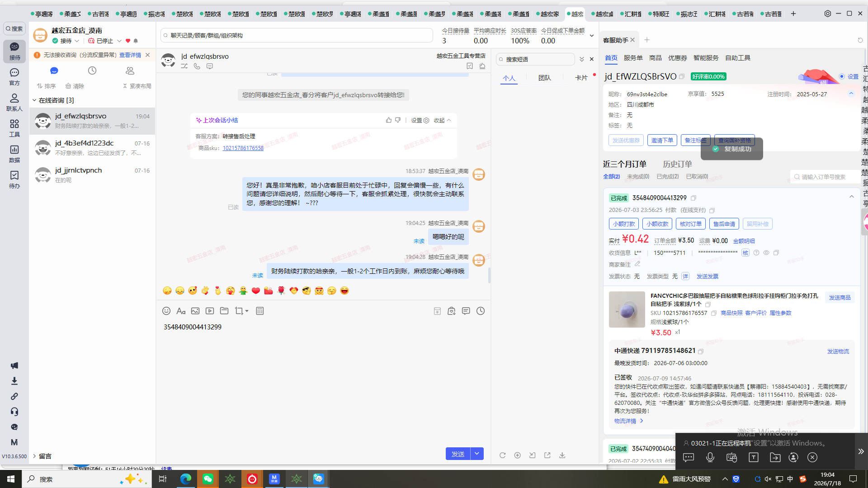Click the settings gear icon in title bar

click(x=828, y=14)
